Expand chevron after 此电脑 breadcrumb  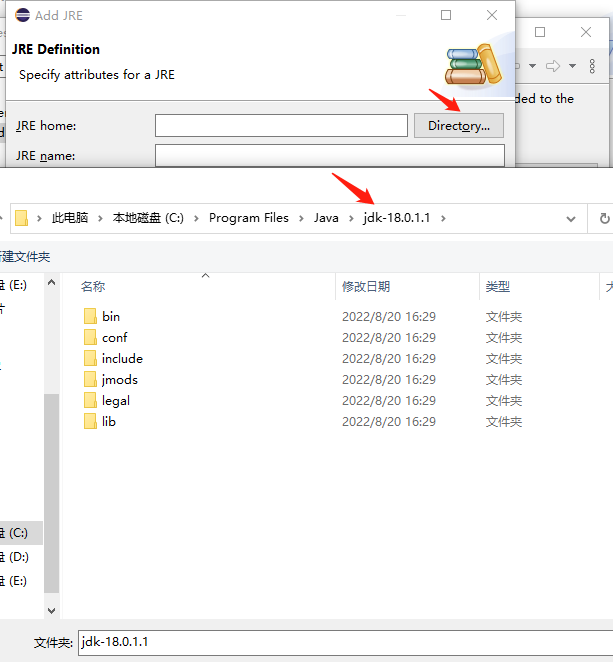[100, 218]
